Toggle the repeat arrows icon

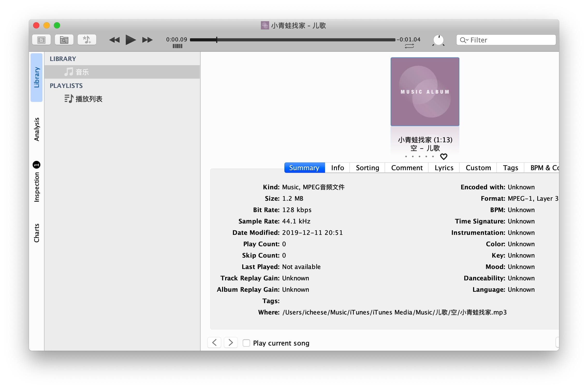[x=409, y=46]
